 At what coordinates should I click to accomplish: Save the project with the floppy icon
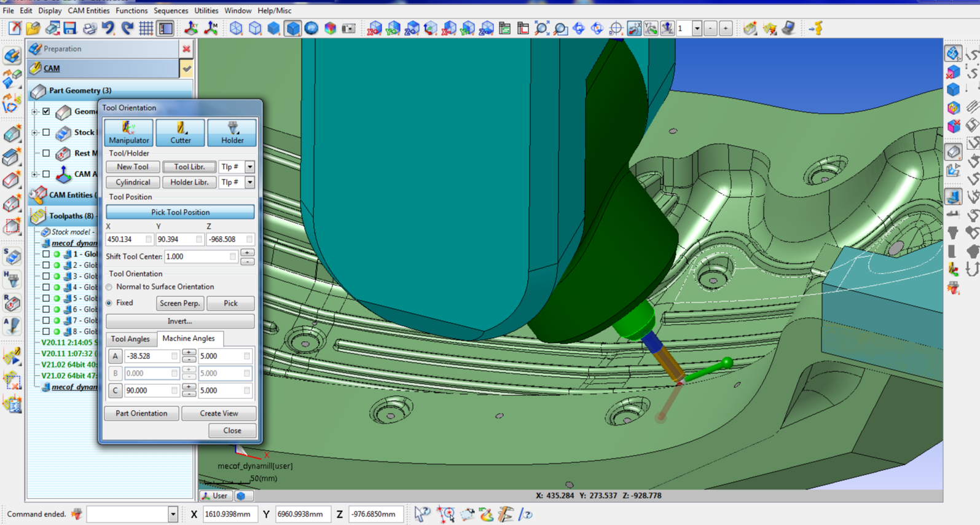70,28
